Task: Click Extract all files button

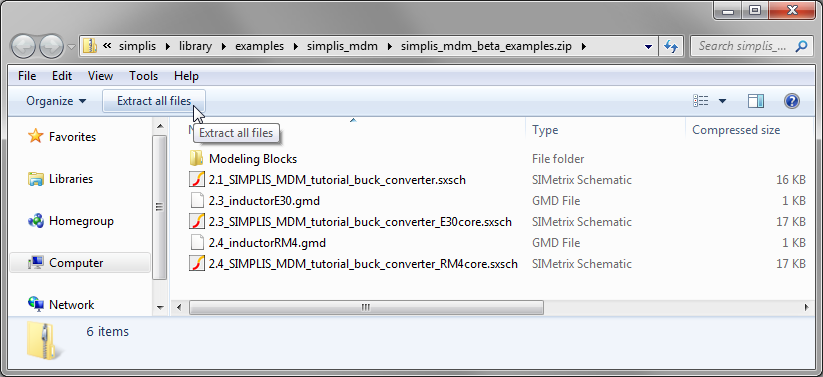Action: [154, 101]
